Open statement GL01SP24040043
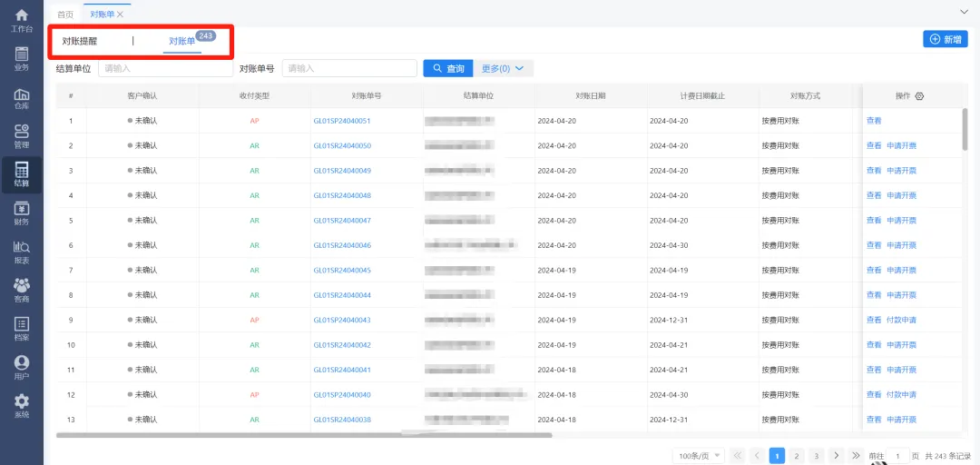The image size is (980, 465). point(342,320)
